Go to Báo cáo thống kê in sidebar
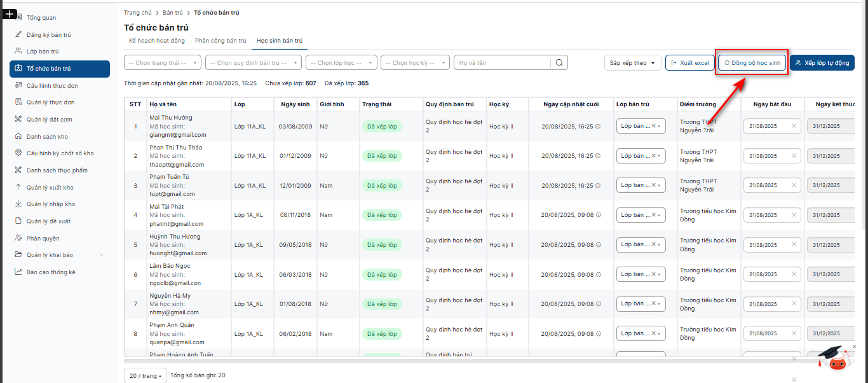868x383 pixels. point(51,272)
